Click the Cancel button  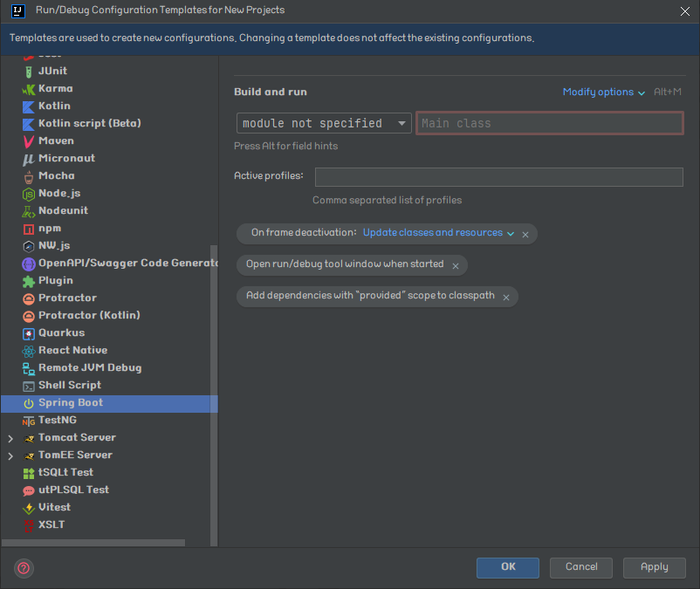(581, 567)
